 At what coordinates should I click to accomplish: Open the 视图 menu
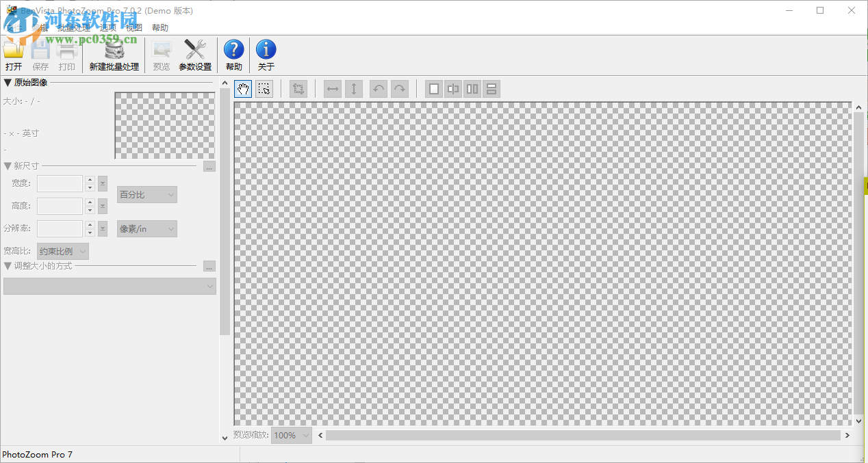click(x=134, y=27)
